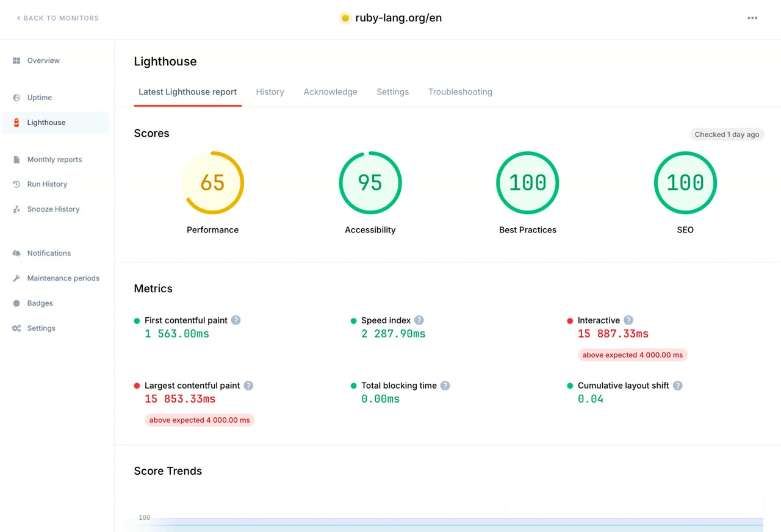Click the 1 563.00ms First contentful paint value
The width and height of the screenshot is (781, 532).
coord(177,334)
